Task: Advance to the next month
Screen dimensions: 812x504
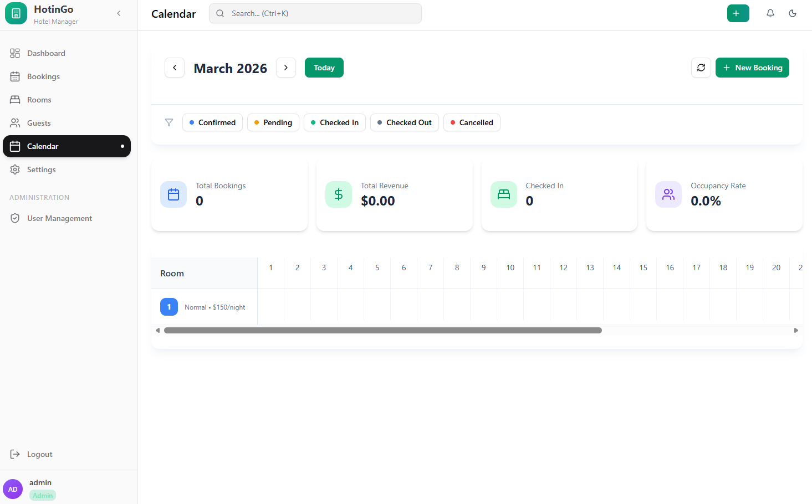Action: tap(286, 67)
